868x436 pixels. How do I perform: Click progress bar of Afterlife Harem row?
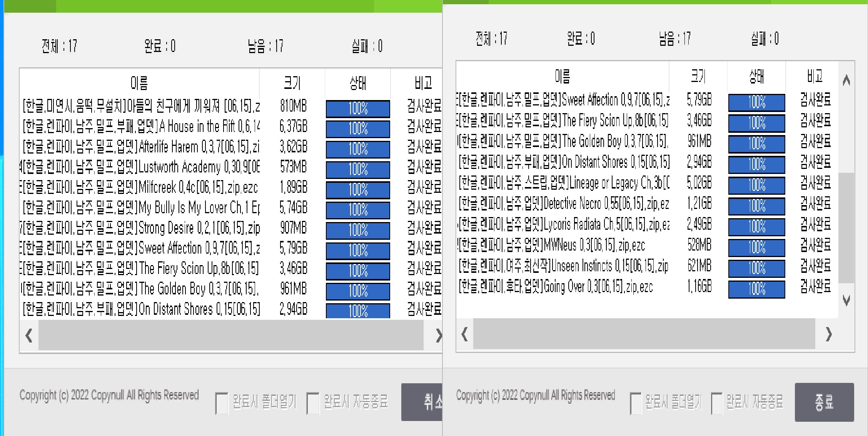pos(358,149)
